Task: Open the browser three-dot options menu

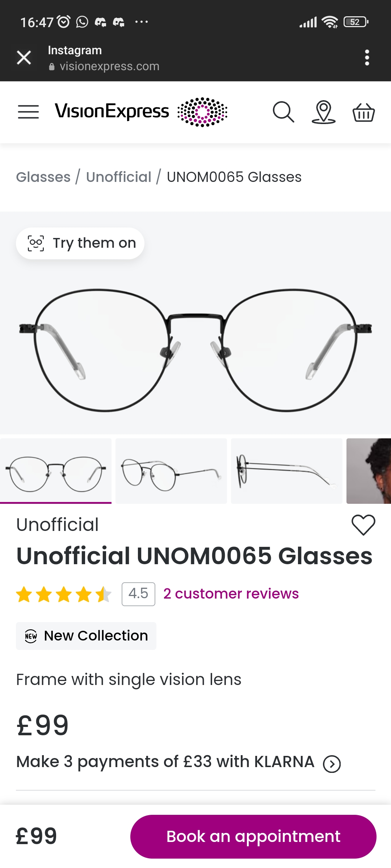Action: click(x=367, y=58)
